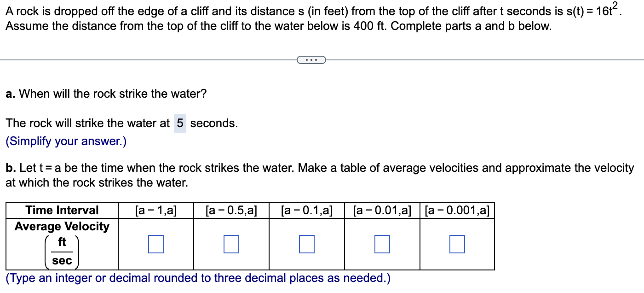Viewport: 644px width, 293px height.
Task: Select the Time Interval header cell
Action: [x=61, y=210]
